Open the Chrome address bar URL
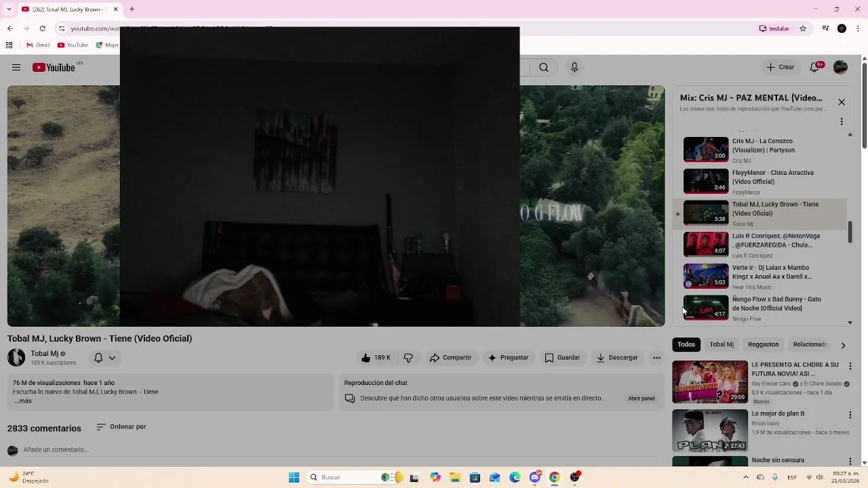Image resolution: width=868 pixels, height=488 pixels. click(95, 28)
